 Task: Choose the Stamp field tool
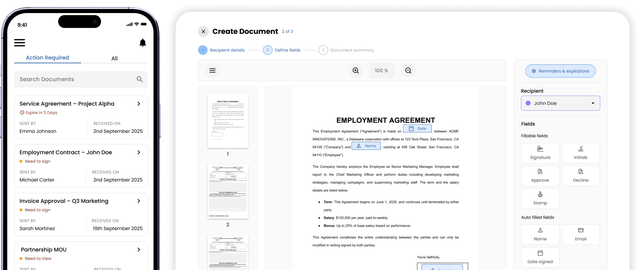(x=540, y=199)
